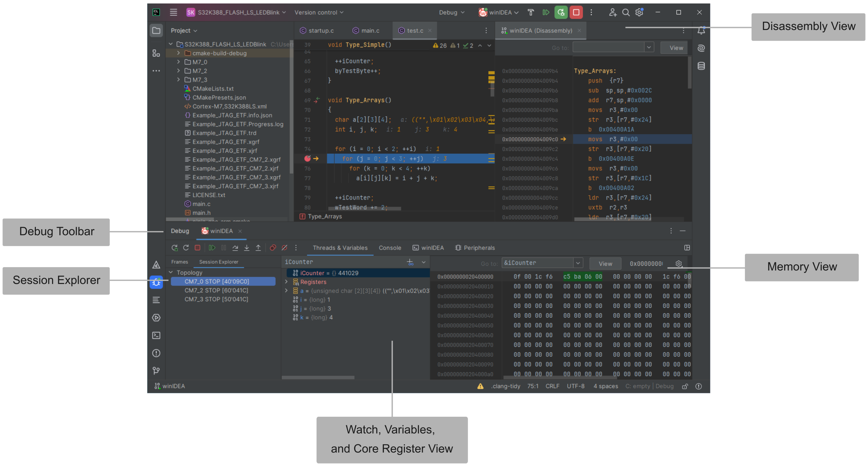Open the AI Assistant spiral icon

(701, 48)
